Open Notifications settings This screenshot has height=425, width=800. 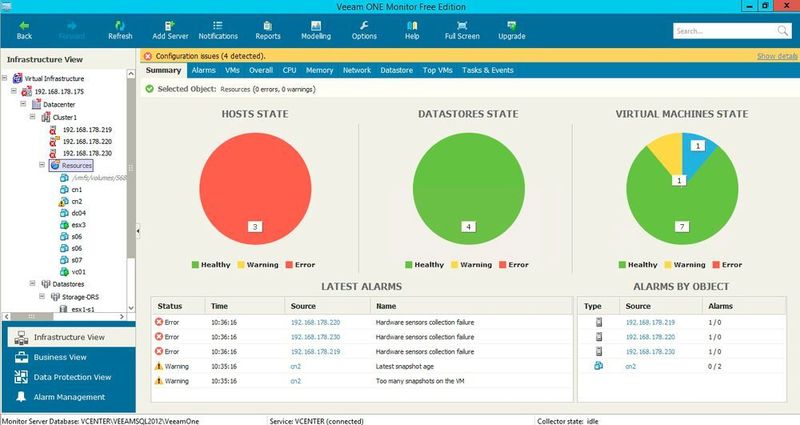pyautogui.click(x=218, y=31)
